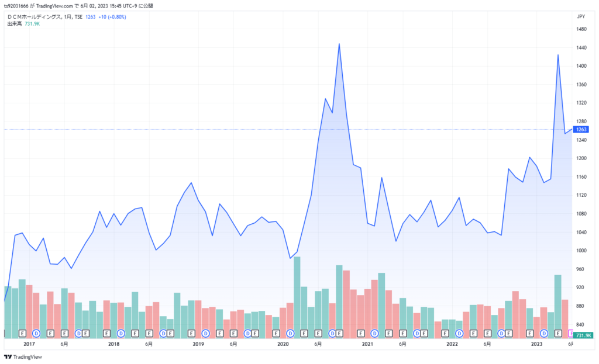The width and height of the screenshot is (599, 364).
Task: Click the D dividend marker nearest the 2019 label
Action: click(205, 333)
